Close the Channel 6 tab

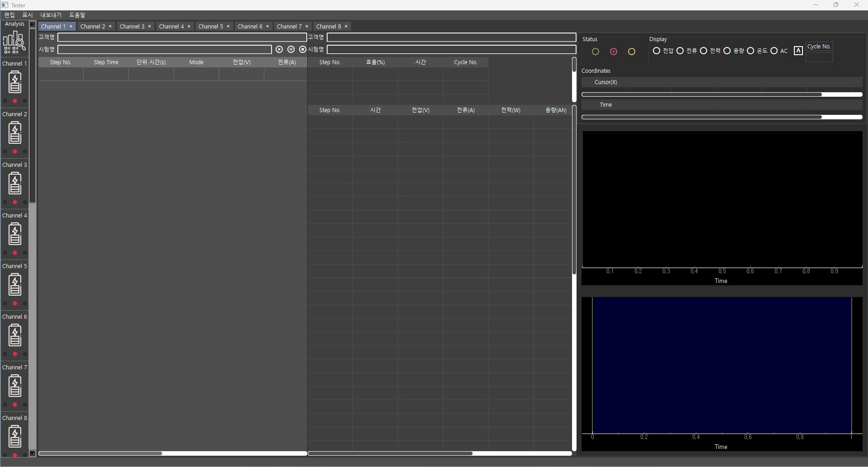[x=267, y=26]
